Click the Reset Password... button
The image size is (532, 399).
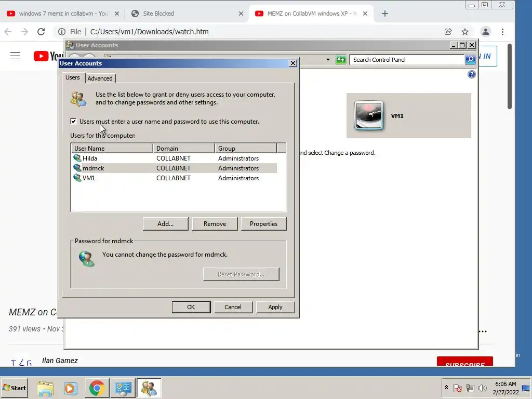[x=241, y=274]
